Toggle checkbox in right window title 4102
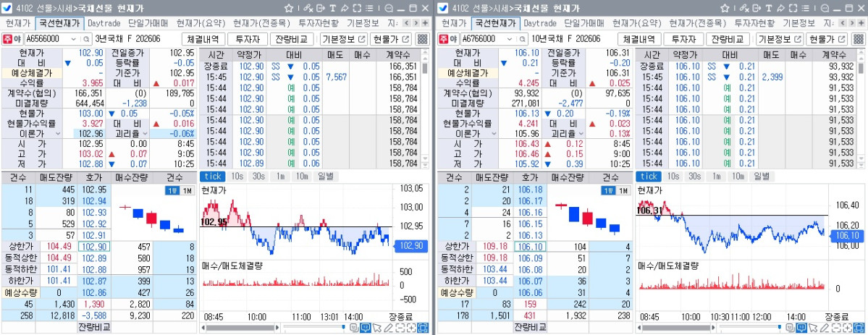 point(444,8)
